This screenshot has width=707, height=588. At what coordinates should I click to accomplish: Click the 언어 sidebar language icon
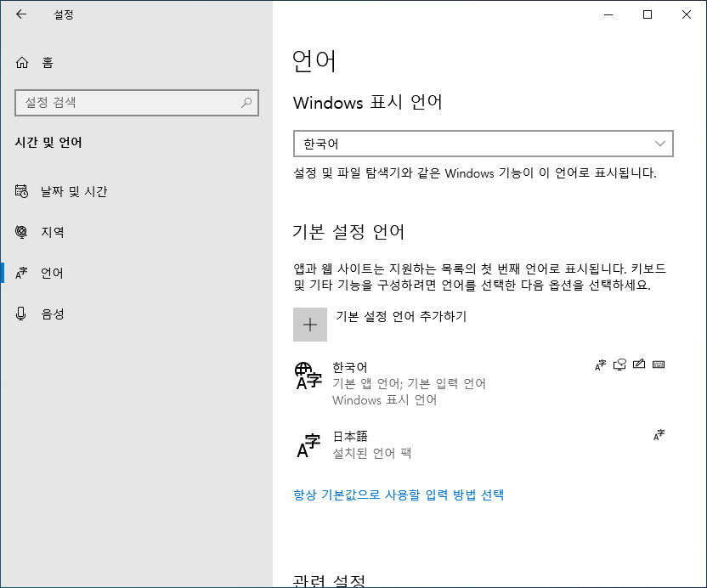tap(21, 273)
